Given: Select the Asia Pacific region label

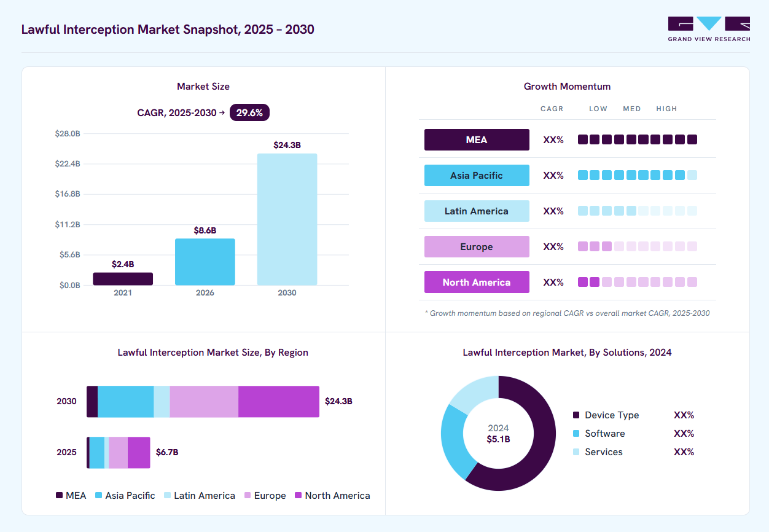Looking at the screenshot, I should [477, 175].
